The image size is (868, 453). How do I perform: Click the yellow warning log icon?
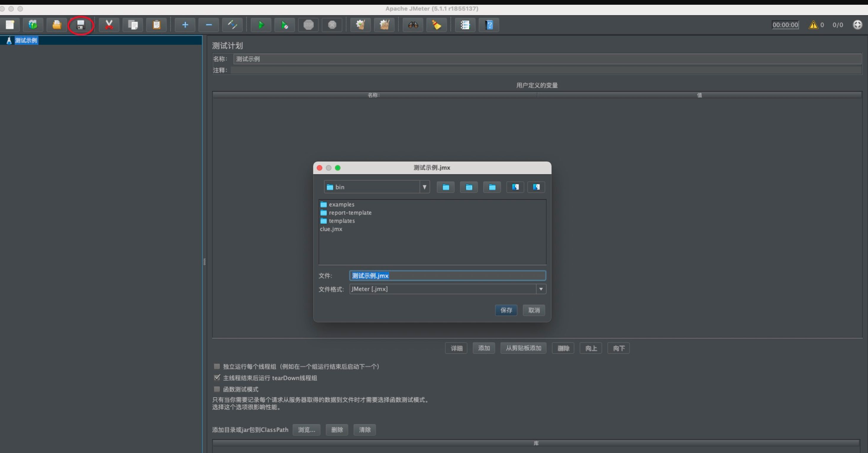813,25
